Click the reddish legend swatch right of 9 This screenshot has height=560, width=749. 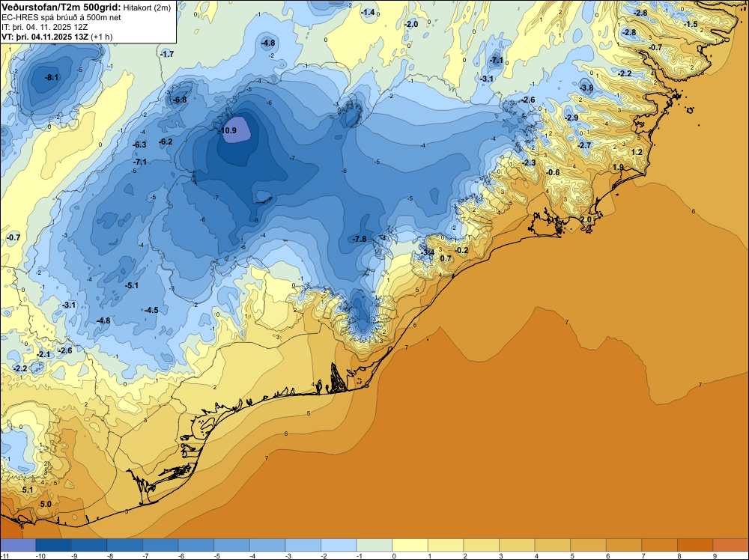[x=730, y=545]
